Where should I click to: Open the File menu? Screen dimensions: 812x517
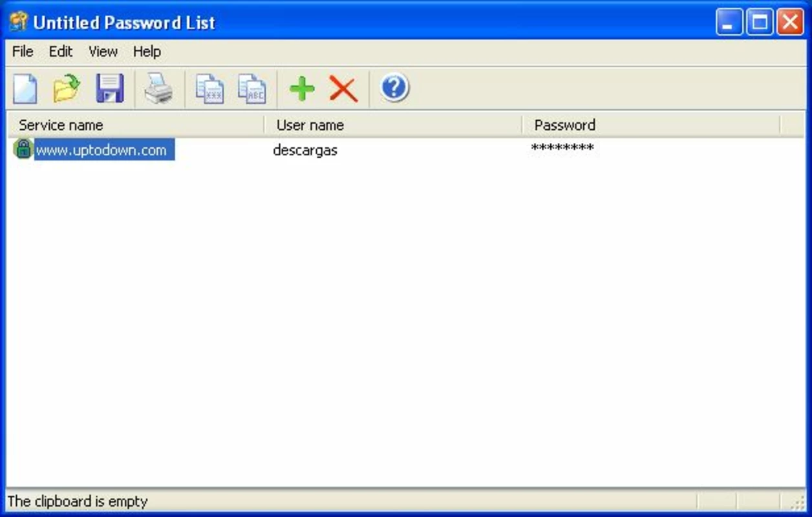point(23,52)
